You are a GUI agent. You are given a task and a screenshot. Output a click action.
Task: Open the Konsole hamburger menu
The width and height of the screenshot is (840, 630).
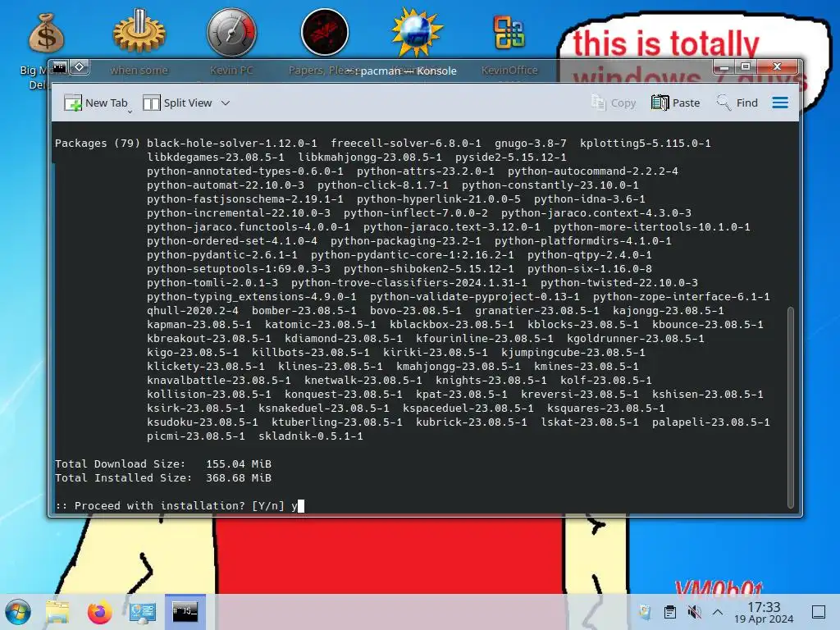coord(780,103)
